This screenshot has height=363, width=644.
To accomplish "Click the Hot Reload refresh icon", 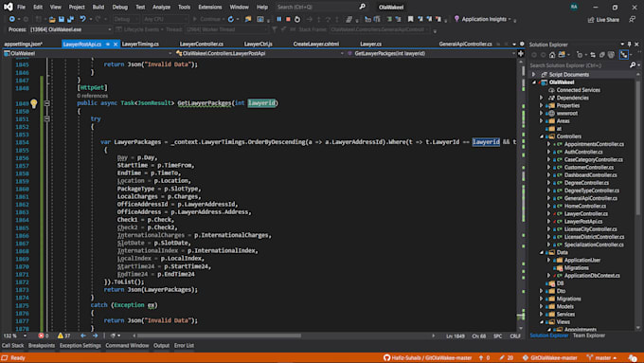I will (231, 19).
